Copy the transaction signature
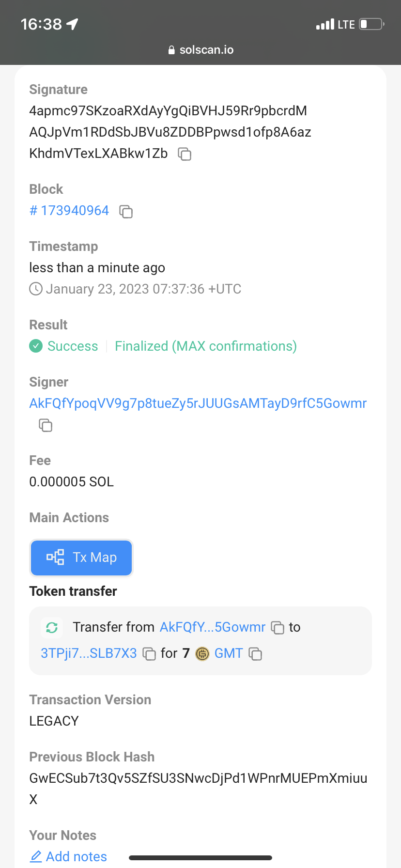The height and width of the screenshot is (868, 401). (185, 154)
